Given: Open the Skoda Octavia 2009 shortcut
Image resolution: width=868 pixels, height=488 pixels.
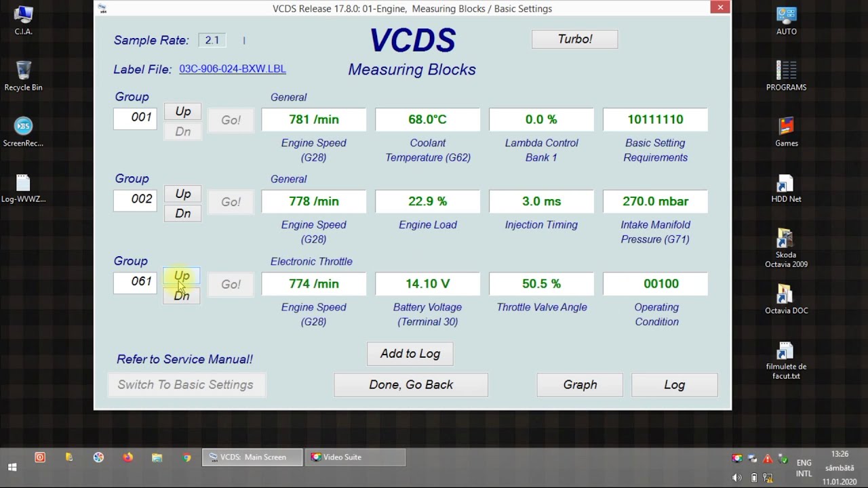Looking at the screenshot, I should pos(786,249).
